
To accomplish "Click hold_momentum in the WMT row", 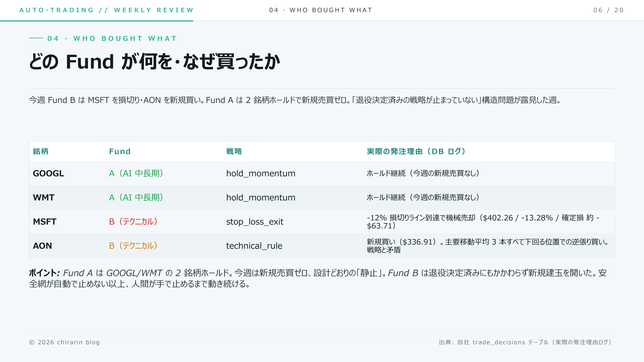I will (260, 198).
